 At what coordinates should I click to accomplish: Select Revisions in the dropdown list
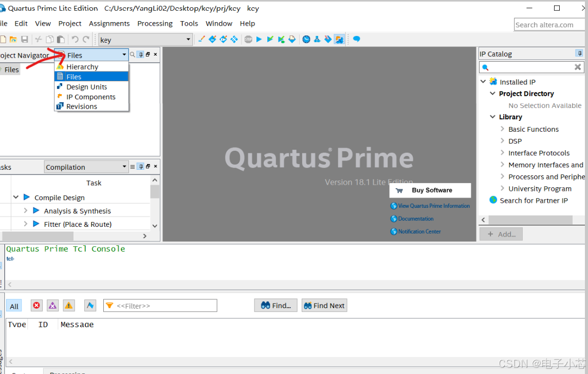tap(91, 106)
